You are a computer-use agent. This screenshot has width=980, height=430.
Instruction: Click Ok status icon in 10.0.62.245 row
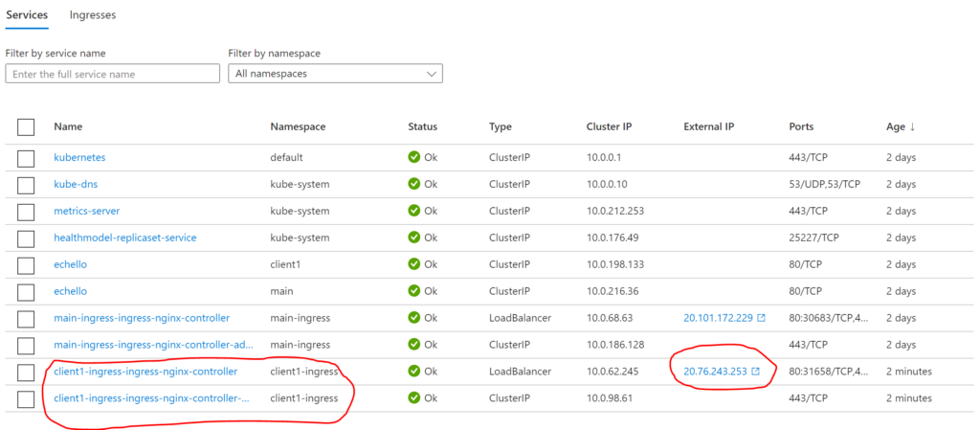(413, 372)
